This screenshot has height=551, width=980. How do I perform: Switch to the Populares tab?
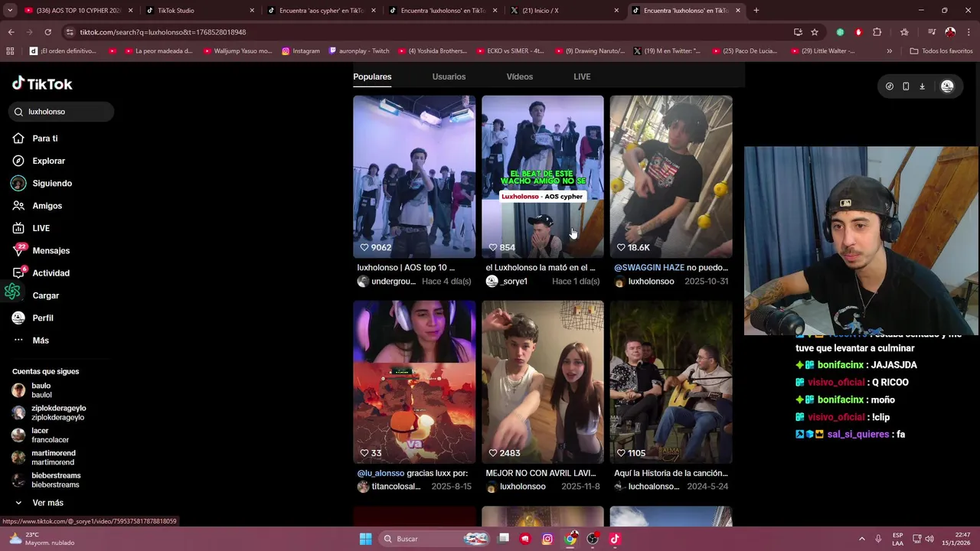tap(372, 77)
